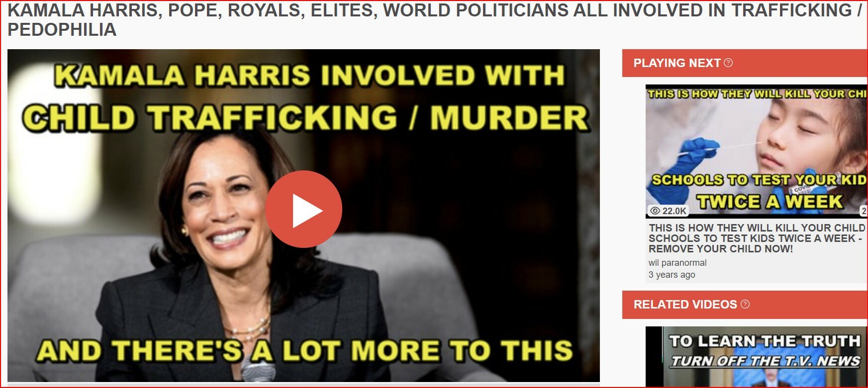This screenshot has height=388, width=868.
Task: Open the Related Videos help question-mark icon
Action: click(x=745, y=304)
